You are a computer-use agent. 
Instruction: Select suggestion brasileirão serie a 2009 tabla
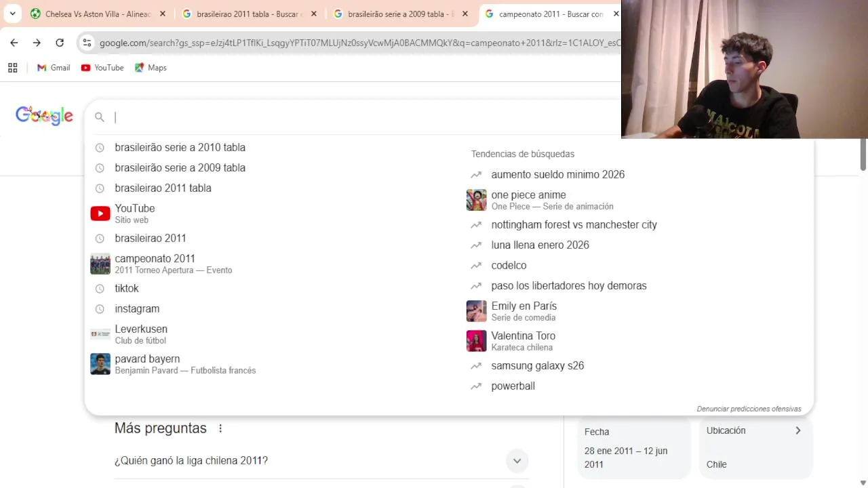click(x=180, y=167)
